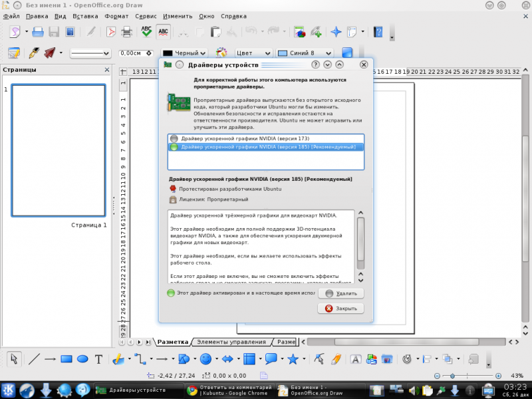Select the Line with arrow tool
The width and height of the screenshot is (532, 399).
51,359
